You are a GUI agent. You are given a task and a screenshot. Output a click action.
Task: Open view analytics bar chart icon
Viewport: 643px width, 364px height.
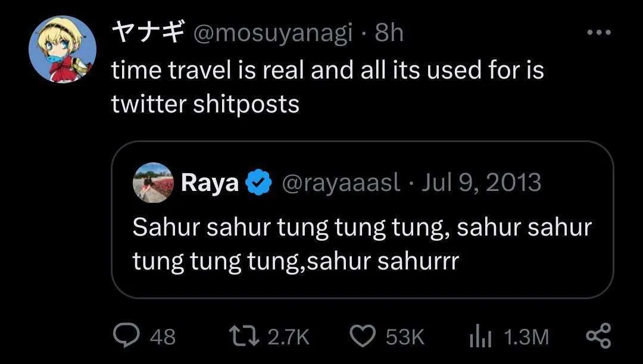click(479, 337)
